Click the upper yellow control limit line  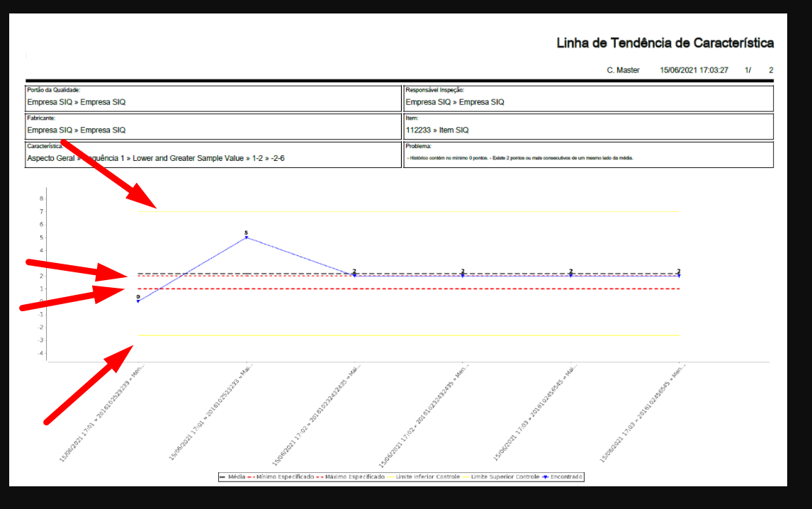(409, 211)
